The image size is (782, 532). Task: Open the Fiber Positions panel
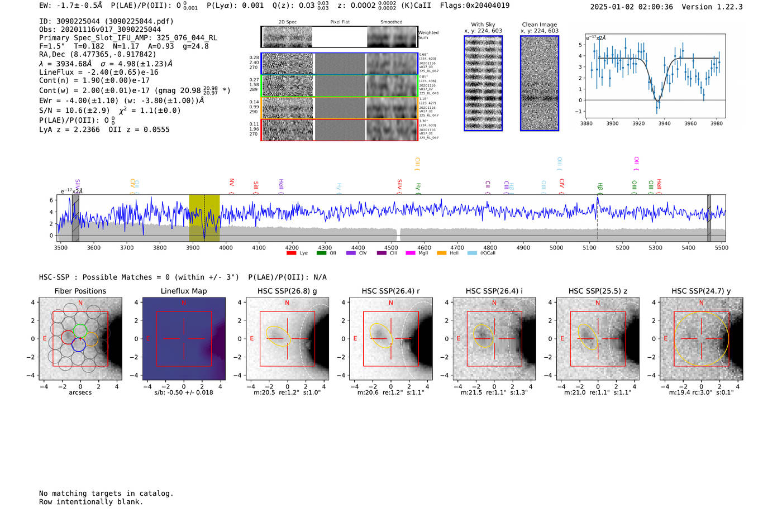pyautogui.click(x=80, y=339)
